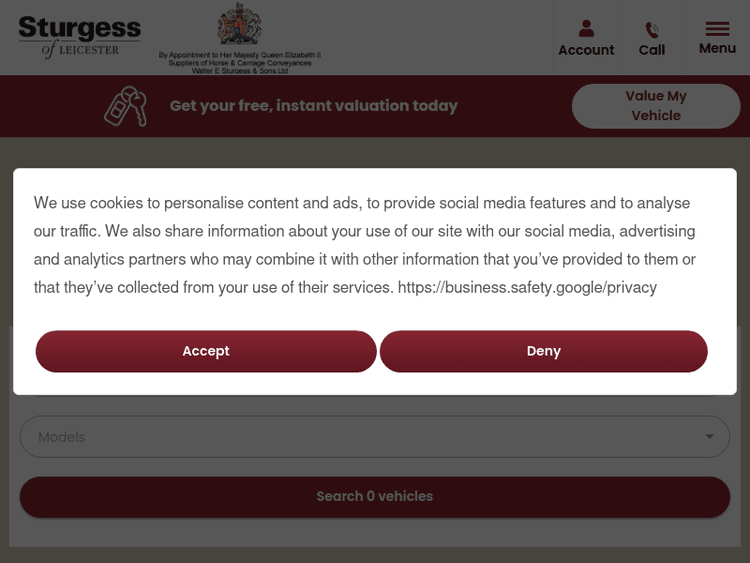Viewport: 750px width, 563px height.
Task: Click the Menu text label
Action: pyautogui.click(x=717, y=48)
